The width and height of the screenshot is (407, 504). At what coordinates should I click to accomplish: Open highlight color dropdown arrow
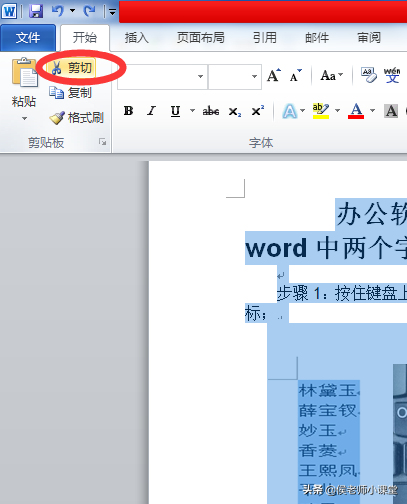point(337,110)
